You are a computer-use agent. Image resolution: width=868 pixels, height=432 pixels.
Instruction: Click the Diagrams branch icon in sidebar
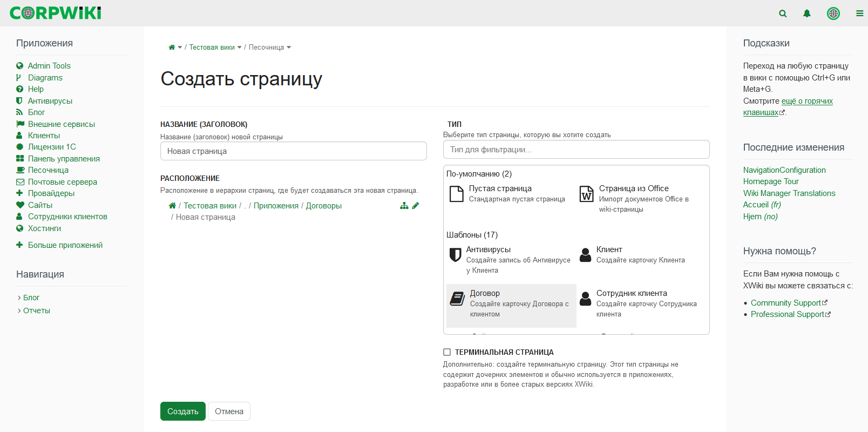tap(19, 78)
